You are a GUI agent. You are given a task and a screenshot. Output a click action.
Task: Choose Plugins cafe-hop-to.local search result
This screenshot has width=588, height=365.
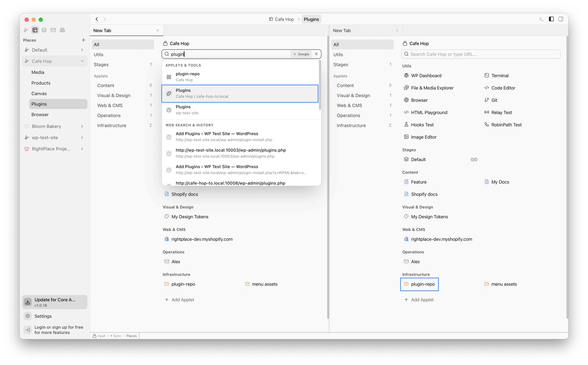[x=240, y=93]
